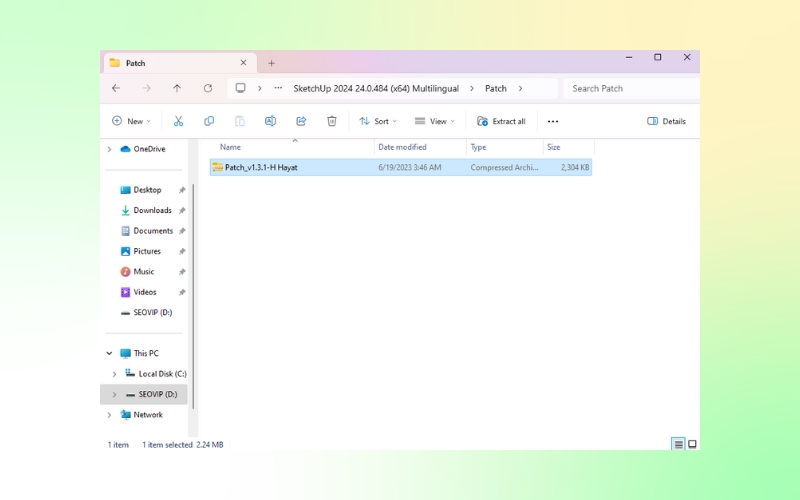Open the View layout menu

click(435, 121)
